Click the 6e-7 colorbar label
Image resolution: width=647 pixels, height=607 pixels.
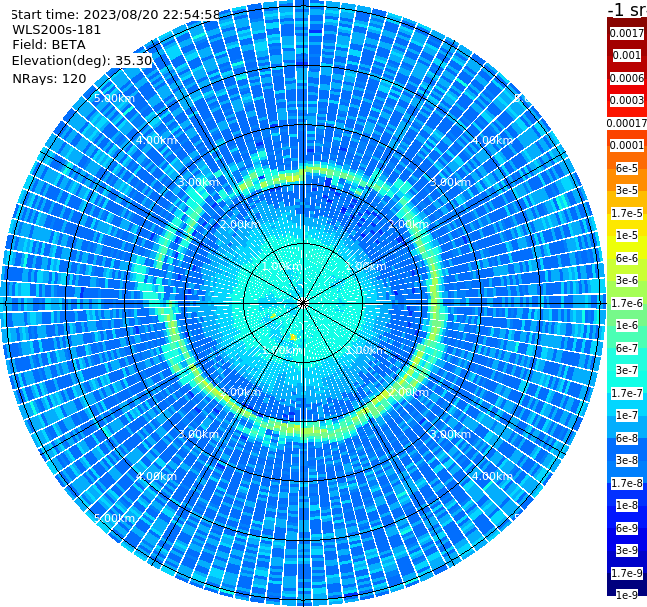tap(627, 348)
